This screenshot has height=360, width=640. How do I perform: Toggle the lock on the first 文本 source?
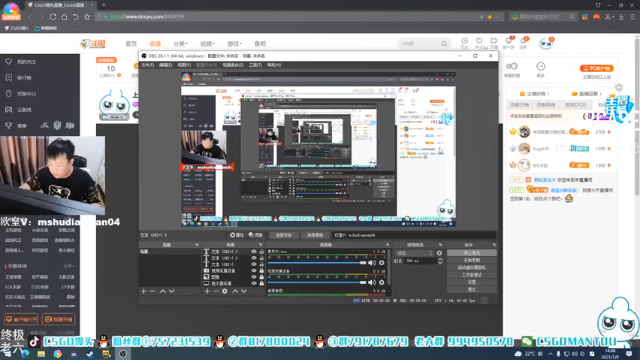coord(262,252)
